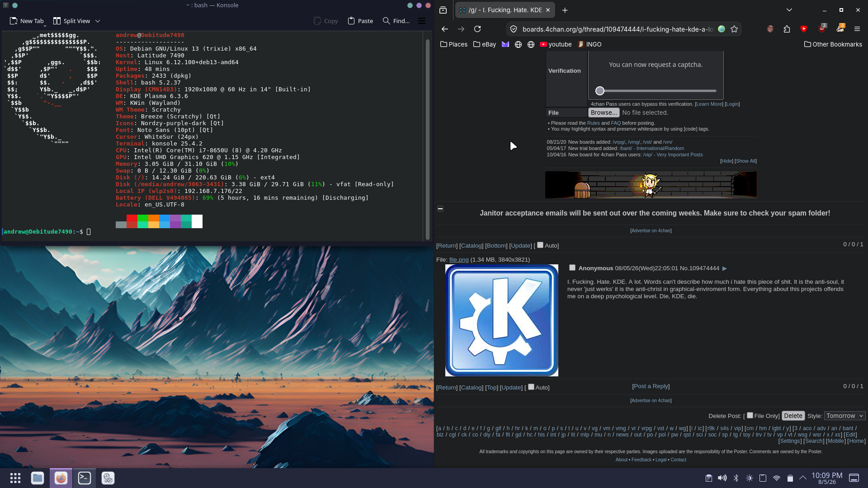
Task: Open Wi-Fi networks tray icon
Action: coord(777,478)
